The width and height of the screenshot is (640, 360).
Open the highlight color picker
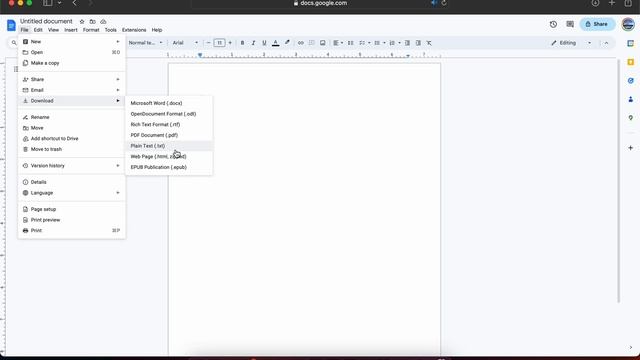point(287,43)
